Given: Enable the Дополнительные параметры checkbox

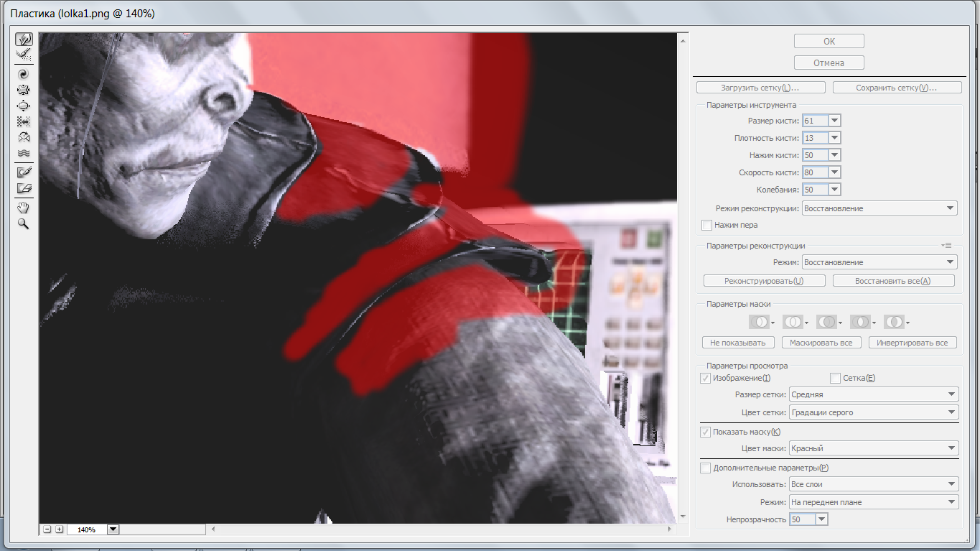Looking at the screenshot, I should [x=705, y=468].
